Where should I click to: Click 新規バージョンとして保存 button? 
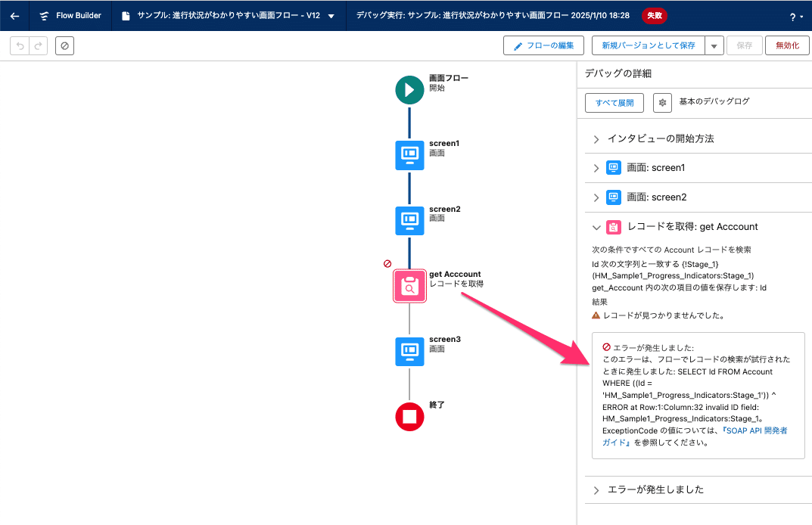point(649,45)
